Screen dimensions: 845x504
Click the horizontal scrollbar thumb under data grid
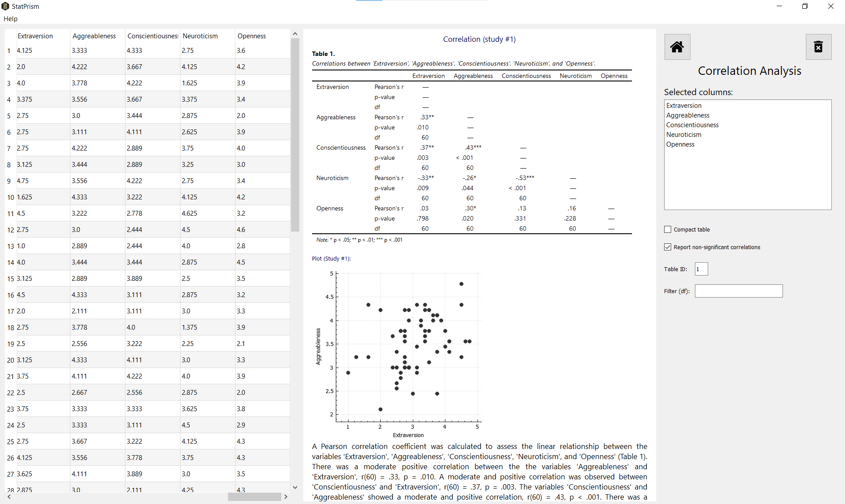point(254,497)
